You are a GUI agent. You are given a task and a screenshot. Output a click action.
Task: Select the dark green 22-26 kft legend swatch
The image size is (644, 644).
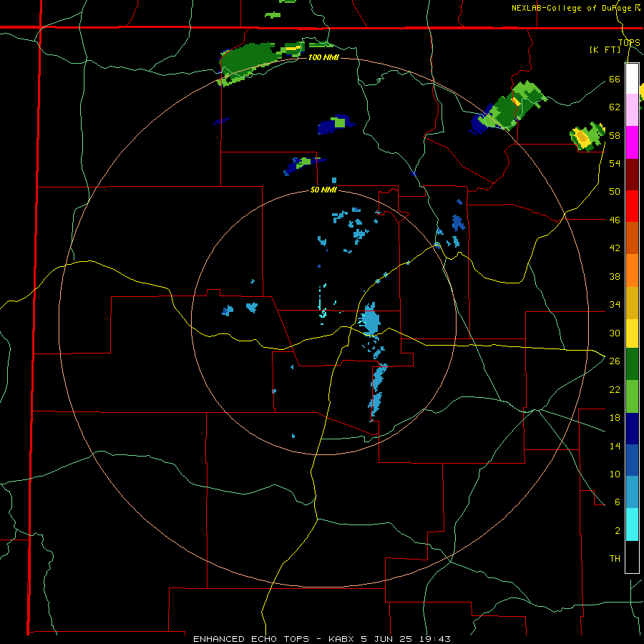click(632, 364)
